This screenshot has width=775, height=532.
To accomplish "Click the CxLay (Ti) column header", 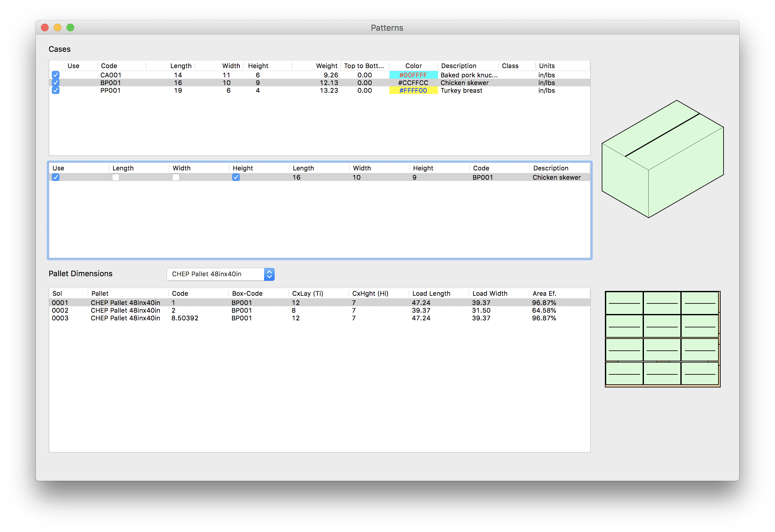I will pyautogui.click(x=308, y=293).
